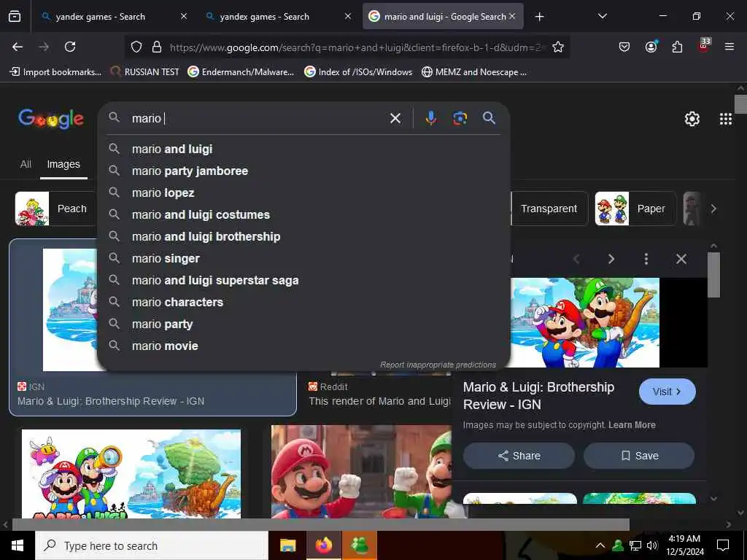
Task: Choose suggestion mario movie
Action: (303, 346)
